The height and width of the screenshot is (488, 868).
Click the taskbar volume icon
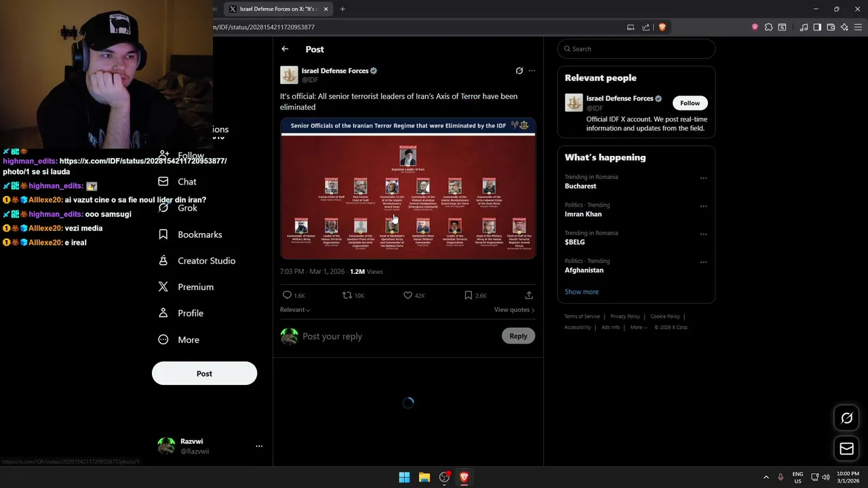click(826, 477)
